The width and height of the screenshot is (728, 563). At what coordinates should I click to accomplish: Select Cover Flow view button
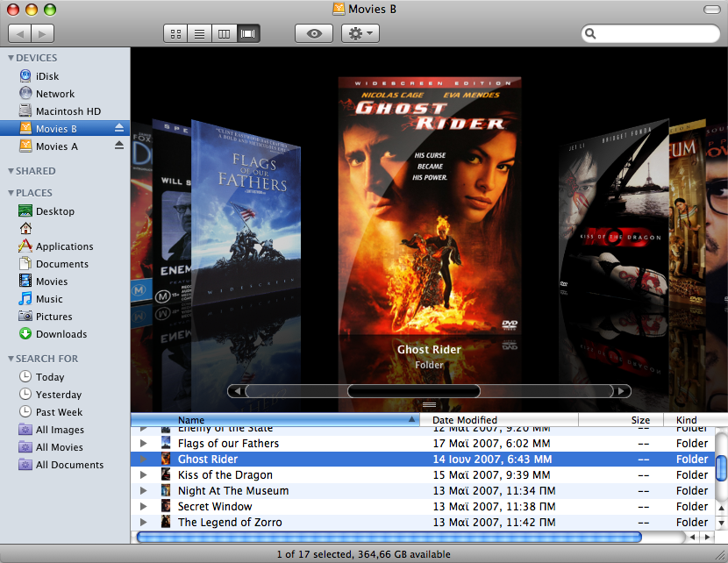[248, 34]
